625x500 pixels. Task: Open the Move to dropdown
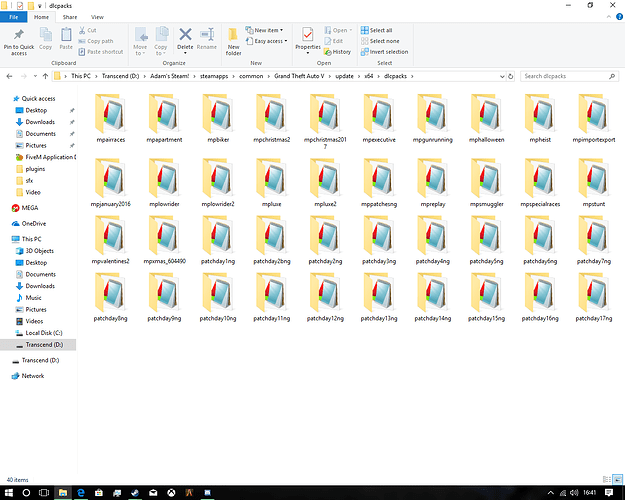tap(140, 41)
